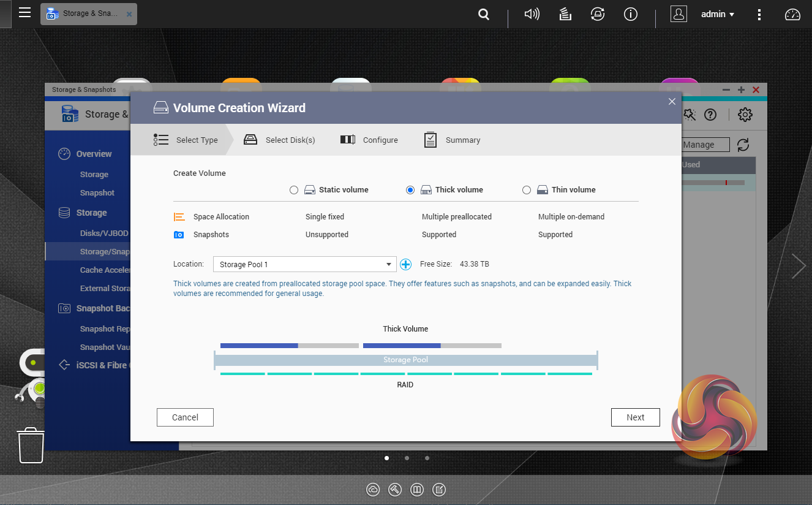This screenshot has height=505, width=812.
Task: Cancel the Volume Creation Wizard
Action: click(x=185, y=417)
